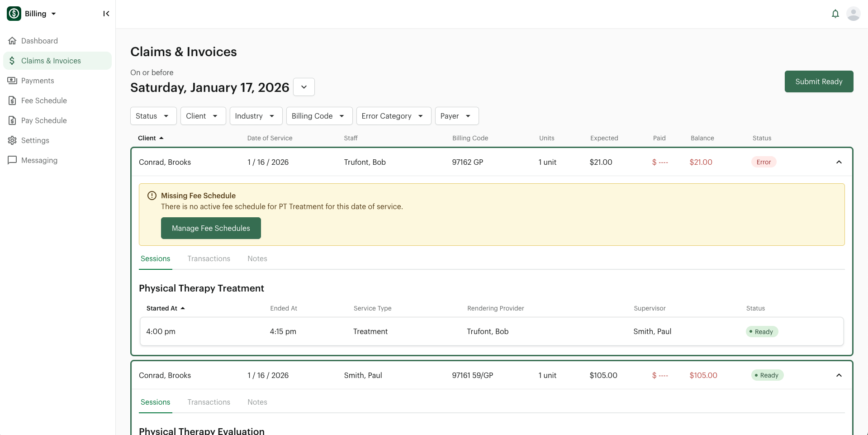
Task: Open Messaging via chat bubble icon
Action: [12, 160]
